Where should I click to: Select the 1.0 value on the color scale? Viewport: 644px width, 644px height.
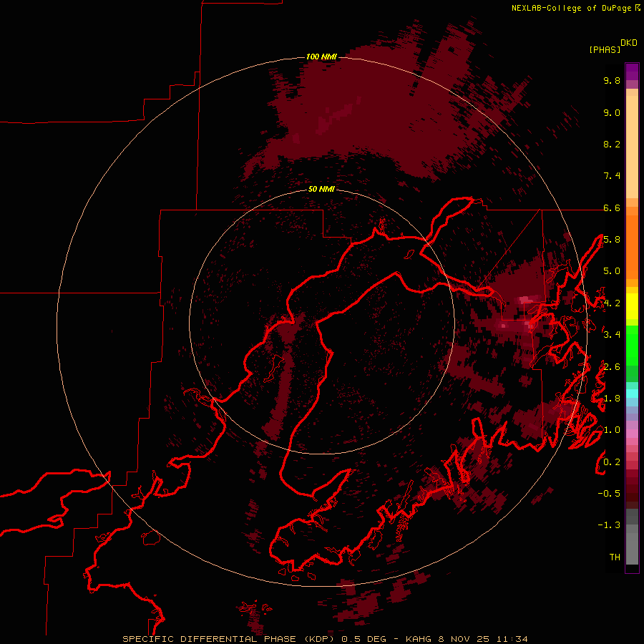pos(612,430)
